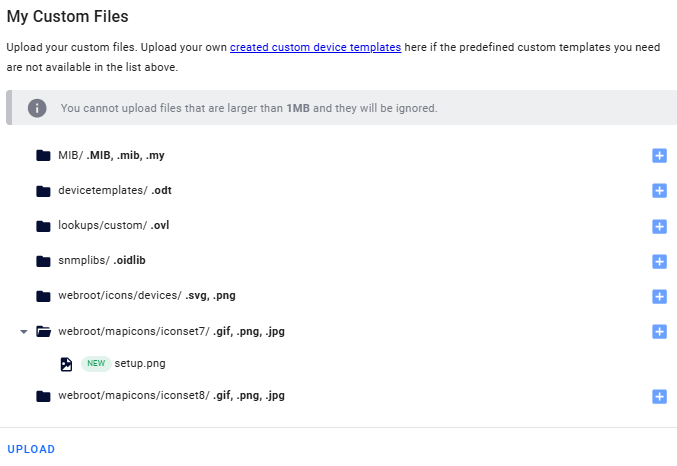This screenshot has width=677, height=466.
Task: Add file to devicetemplates/ folder
Action: click(x=659, y=191)
